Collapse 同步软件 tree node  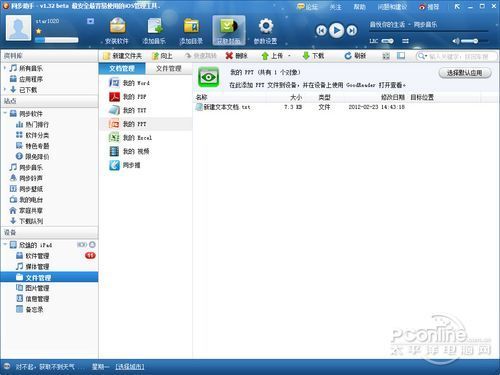pyautogui.click(x=5, y=114)
